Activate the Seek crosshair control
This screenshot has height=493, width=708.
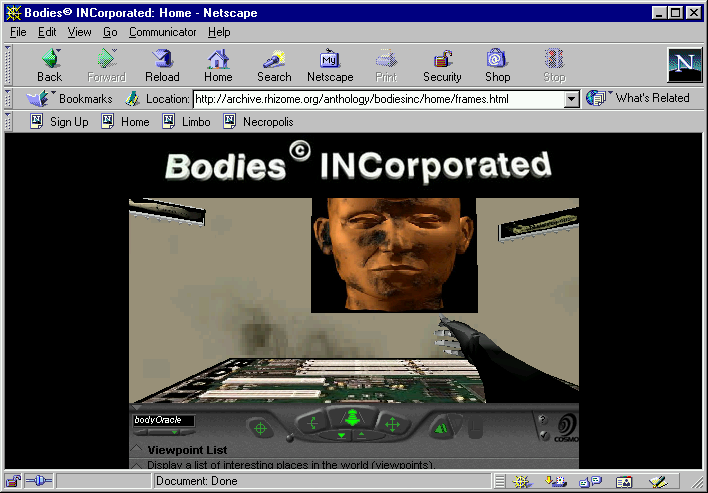point(261,428)
